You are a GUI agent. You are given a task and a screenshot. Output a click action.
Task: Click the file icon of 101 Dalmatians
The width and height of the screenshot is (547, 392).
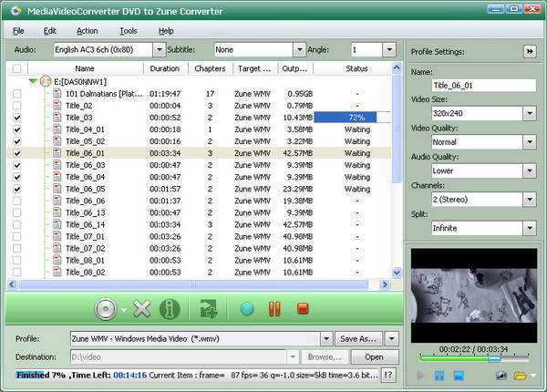coord(57,94)
